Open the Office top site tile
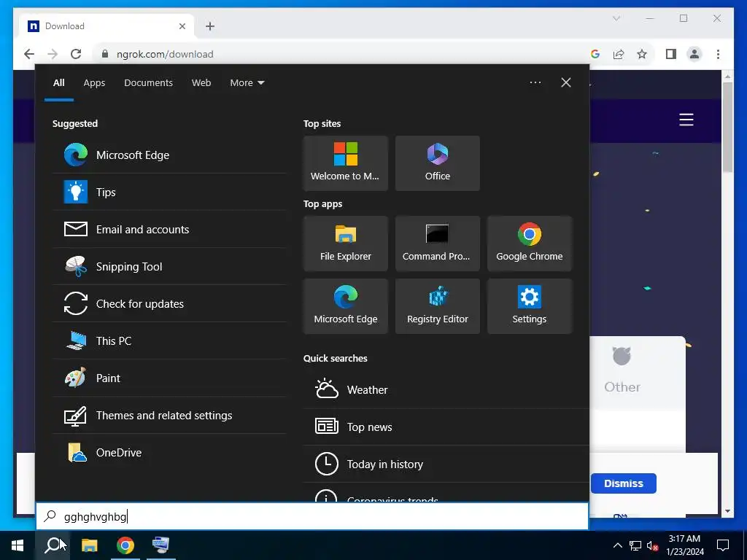The width and height of the screenshot is (747, 560). point(438,163)
